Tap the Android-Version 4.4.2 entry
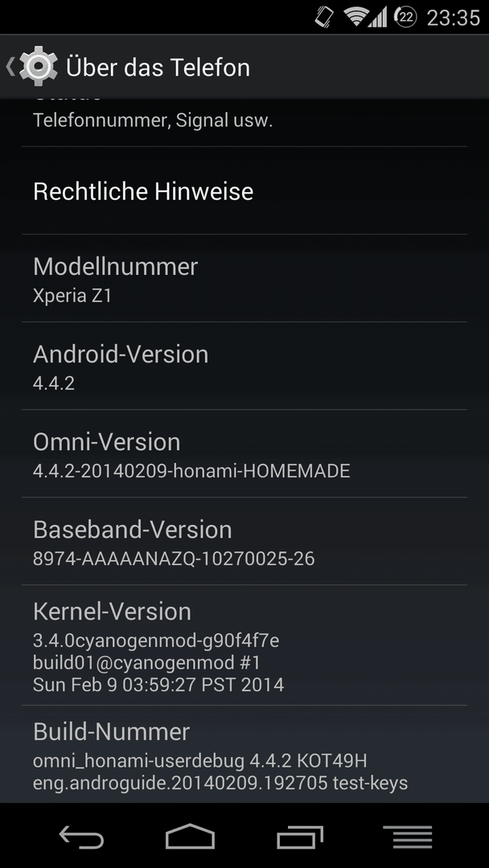The height and width of the screenshot is (868, 489). [244, 366]
